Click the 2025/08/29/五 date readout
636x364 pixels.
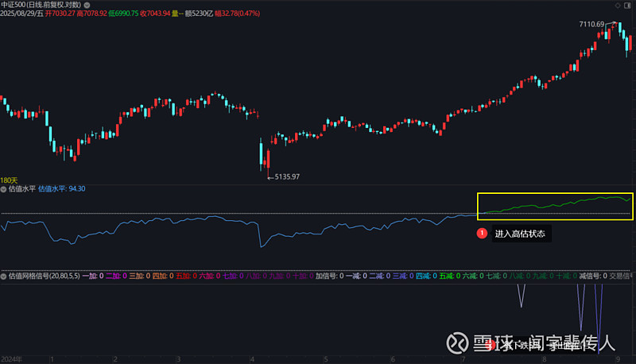tap(22, 14)
